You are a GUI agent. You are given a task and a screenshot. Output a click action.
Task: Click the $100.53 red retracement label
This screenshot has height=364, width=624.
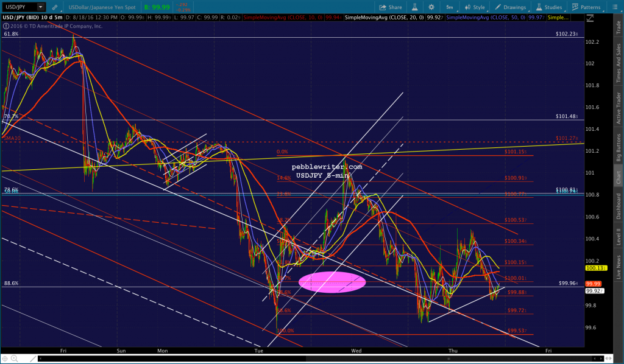(x=516, y=220)
